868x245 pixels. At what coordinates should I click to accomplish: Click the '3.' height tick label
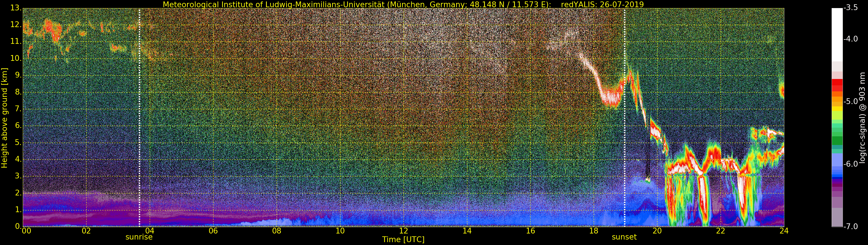point(18,176)
